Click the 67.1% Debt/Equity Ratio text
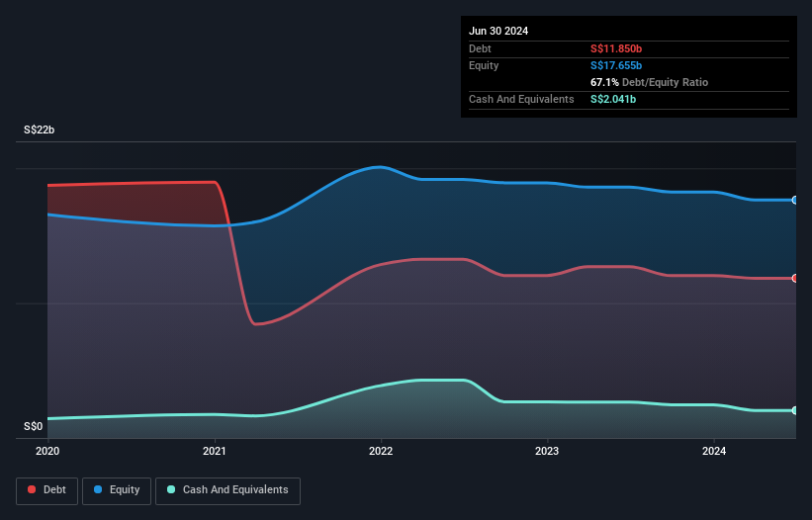 650,82
